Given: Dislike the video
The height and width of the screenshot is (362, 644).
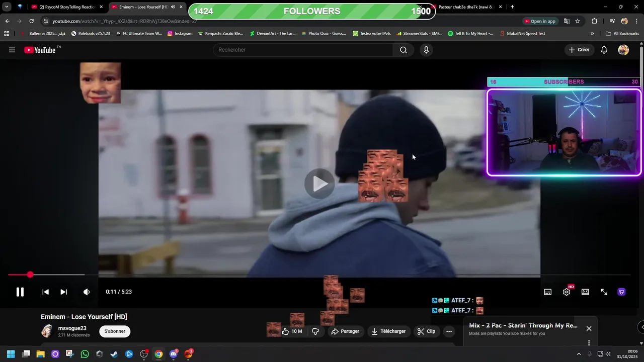Looking at the screenshot, I should coord(315,331).
